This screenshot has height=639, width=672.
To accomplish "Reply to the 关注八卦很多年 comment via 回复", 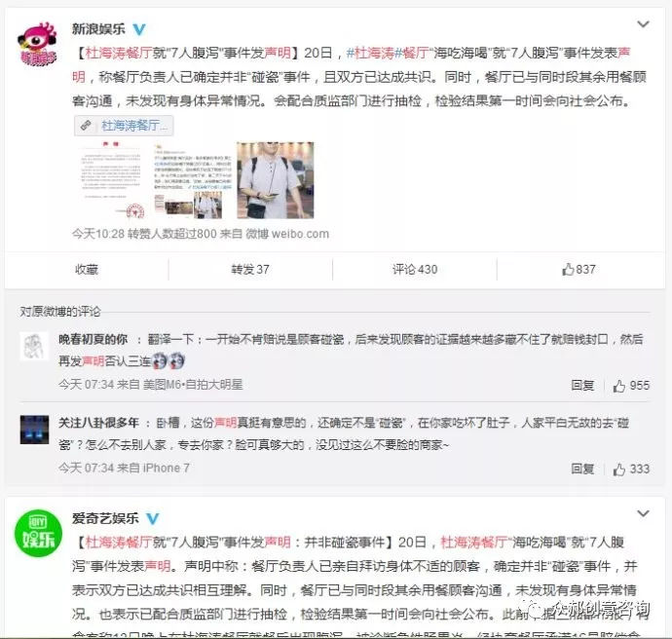I will coord(582,469).
